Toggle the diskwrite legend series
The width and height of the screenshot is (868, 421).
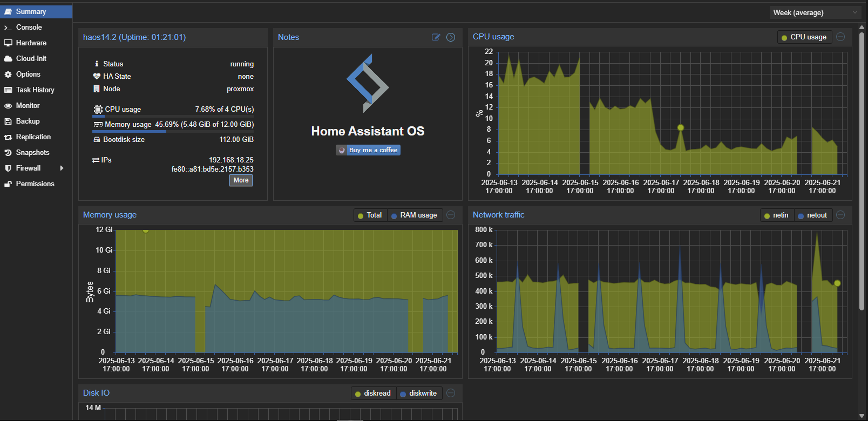click(419, 393)
